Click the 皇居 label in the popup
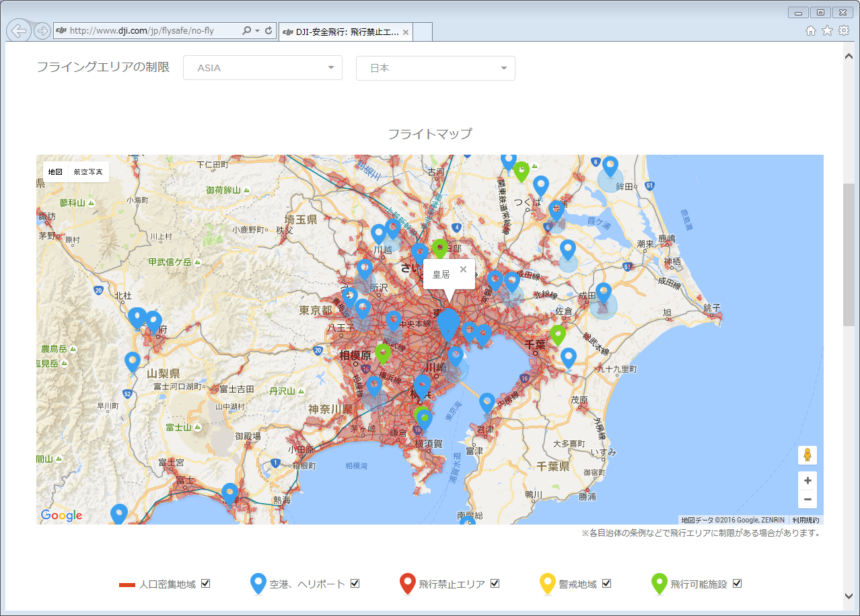The width and height of the screenshot is (860, 616). pyautogui.click(x=441, y=274)
